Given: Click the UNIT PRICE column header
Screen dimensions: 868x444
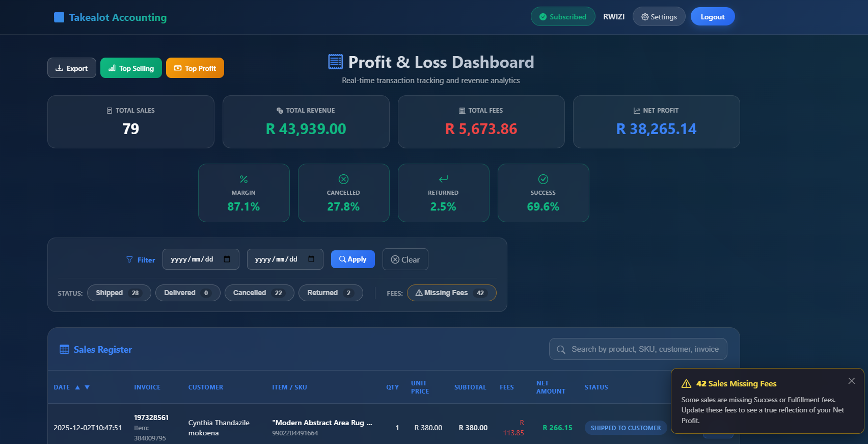Looking at the screenshot, I should pos(420,387).
